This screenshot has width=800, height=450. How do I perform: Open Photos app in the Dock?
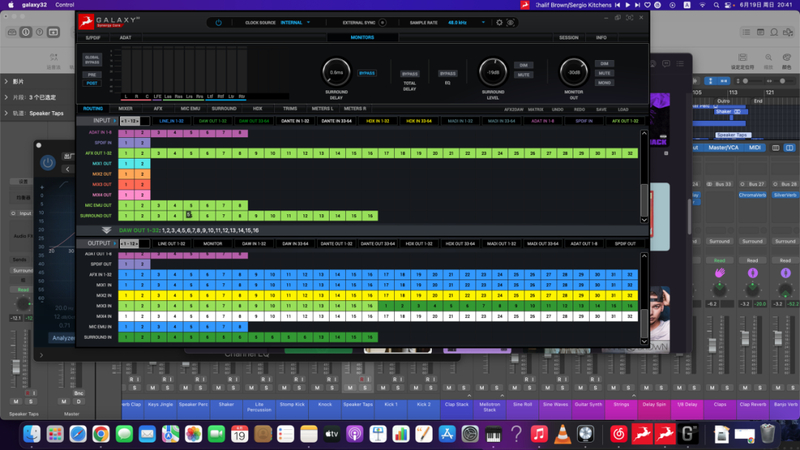click(x=193, y=434)
